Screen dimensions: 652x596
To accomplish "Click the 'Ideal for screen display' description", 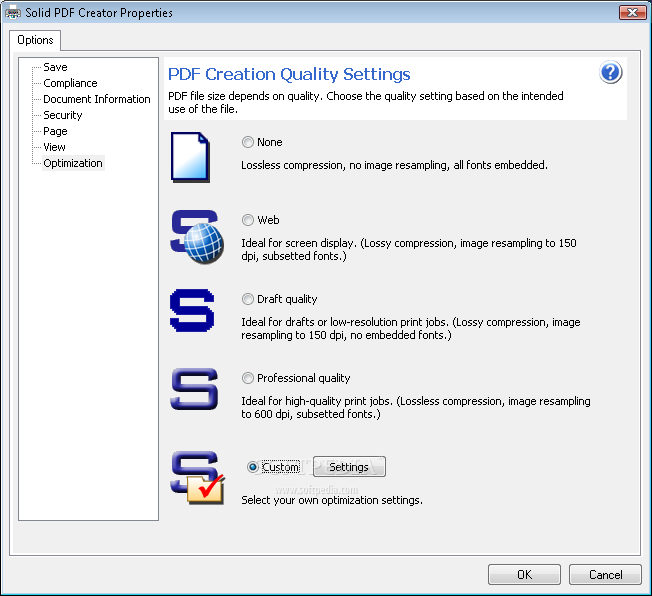I will pos(409,249).
